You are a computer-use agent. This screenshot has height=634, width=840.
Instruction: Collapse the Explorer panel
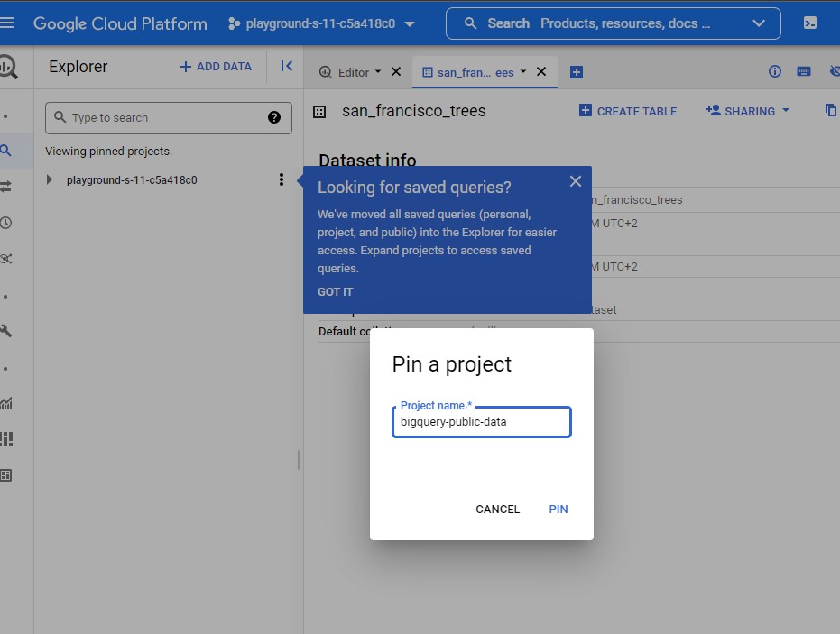[x=287, y=67]
